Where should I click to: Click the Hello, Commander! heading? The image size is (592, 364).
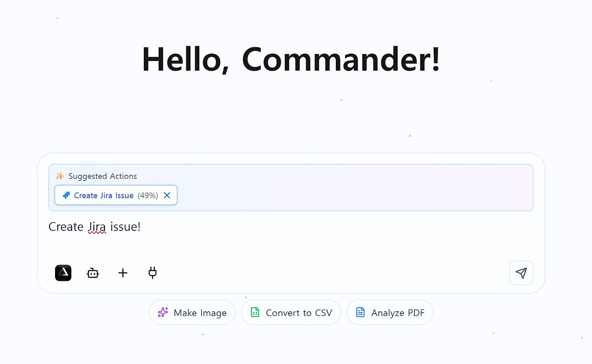tap(291, 60)
